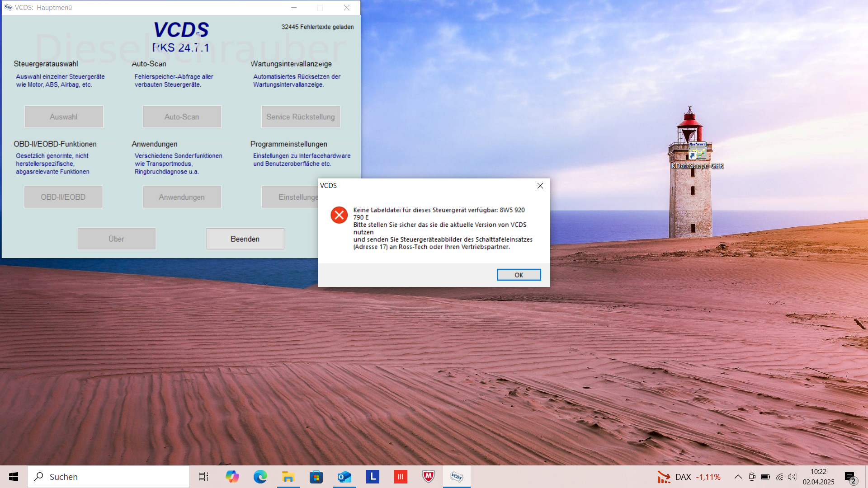Close the VCDS error dialog with X

coord(540,186)
